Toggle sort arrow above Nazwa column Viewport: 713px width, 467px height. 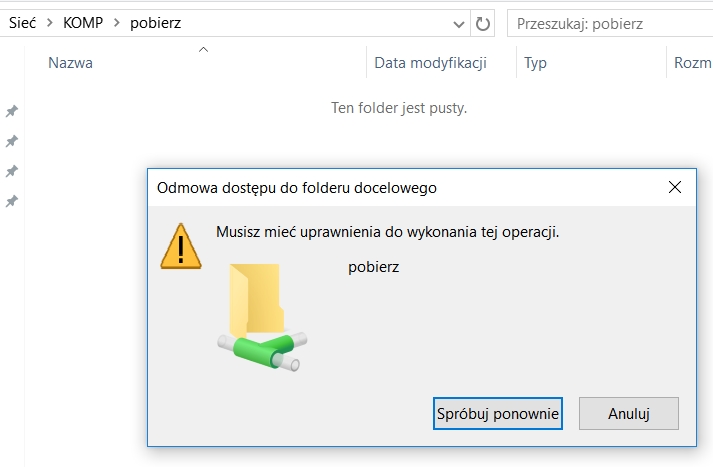tap(203, 50)
